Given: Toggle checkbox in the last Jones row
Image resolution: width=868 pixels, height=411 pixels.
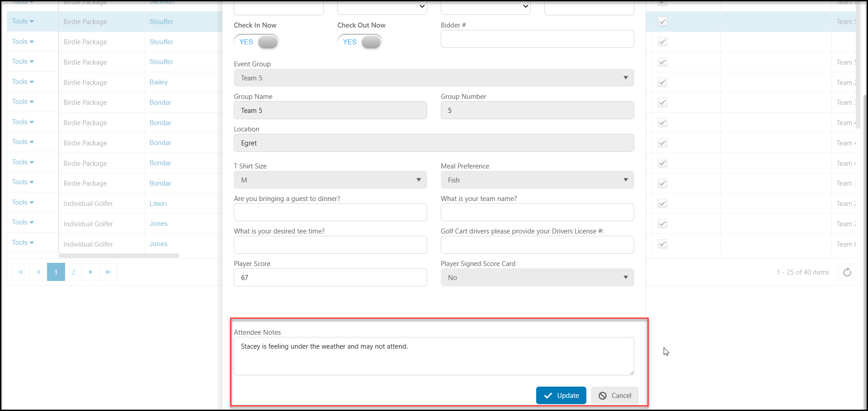Looking at the screenshot, I should [x=662, y=244].
